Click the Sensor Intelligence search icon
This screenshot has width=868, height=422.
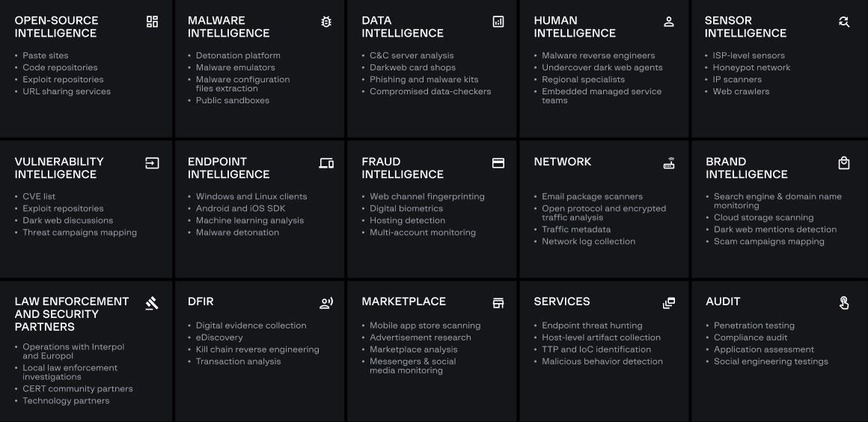tap(844, 22)
